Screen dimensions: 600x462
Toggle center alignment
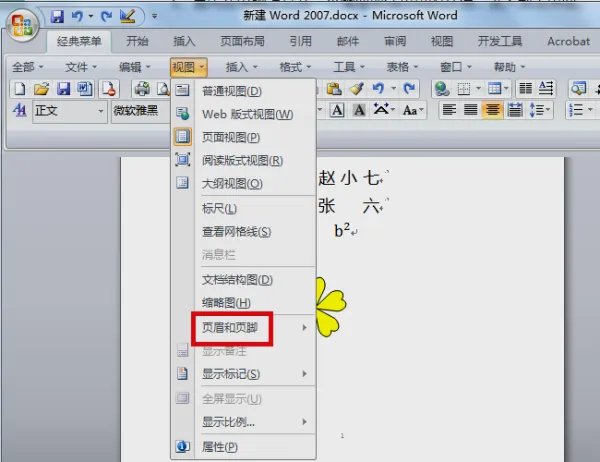tap(492, 110)
